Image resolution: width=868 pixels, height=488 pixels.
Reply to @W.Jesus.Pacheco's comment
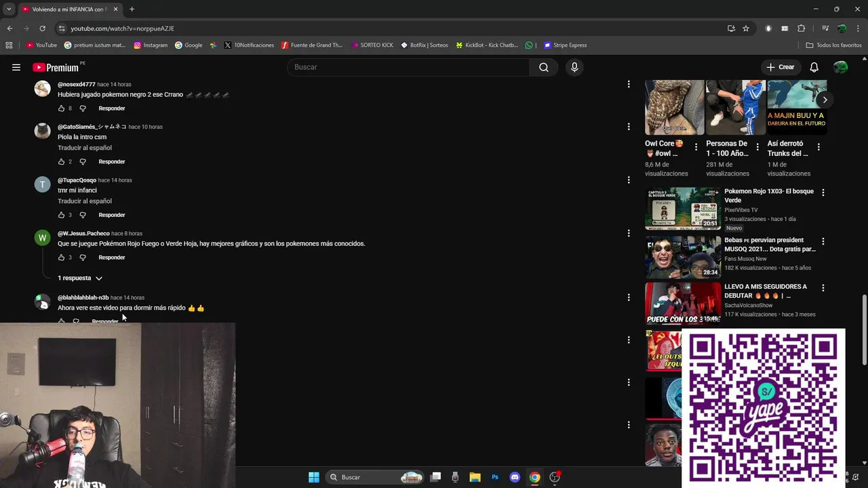pyautogui.click(x=112, y=258)
